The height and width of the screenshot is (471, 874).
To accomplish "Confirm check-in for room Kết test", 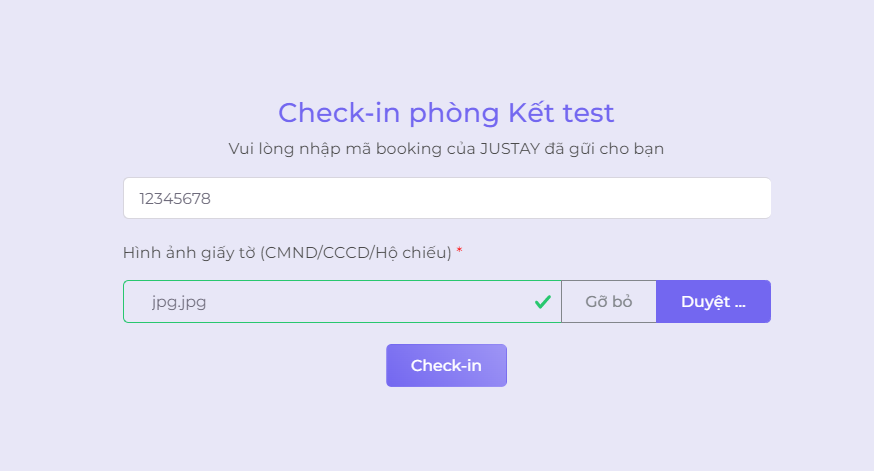I will pos(446,365).
